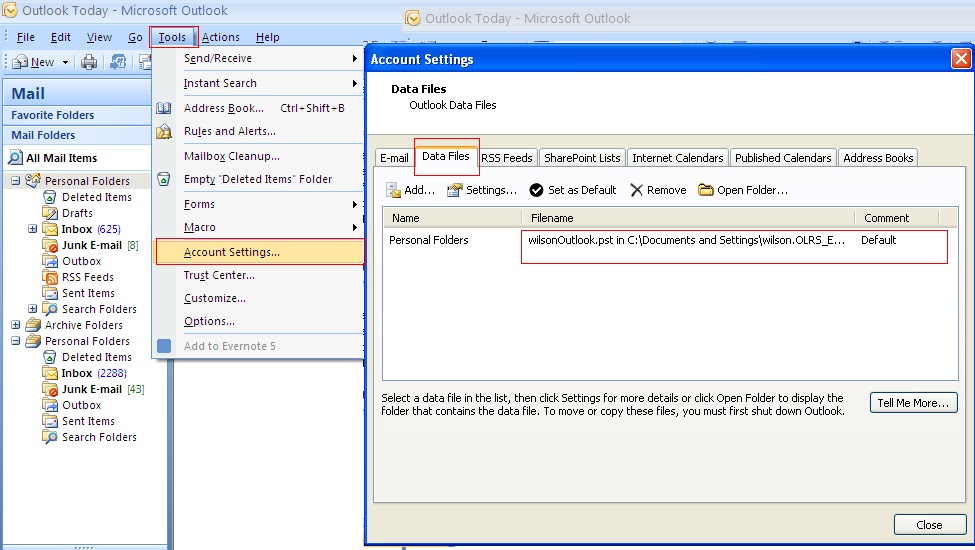Click the Settings icon in Data Files toolbar
The width and height of the screenshot is (975, 550).
pos(455,190)
